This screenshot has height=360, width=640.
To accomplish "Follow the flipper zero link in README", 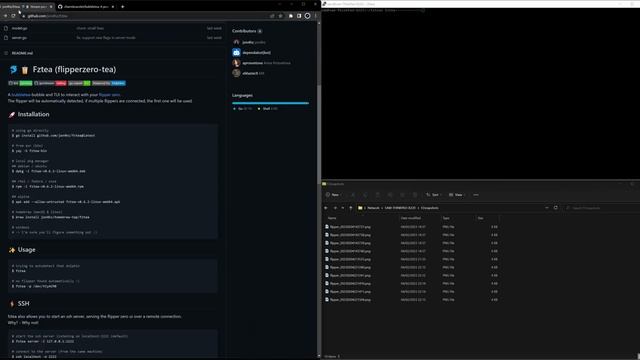I will pyautogui.click(x=109, y=95).
